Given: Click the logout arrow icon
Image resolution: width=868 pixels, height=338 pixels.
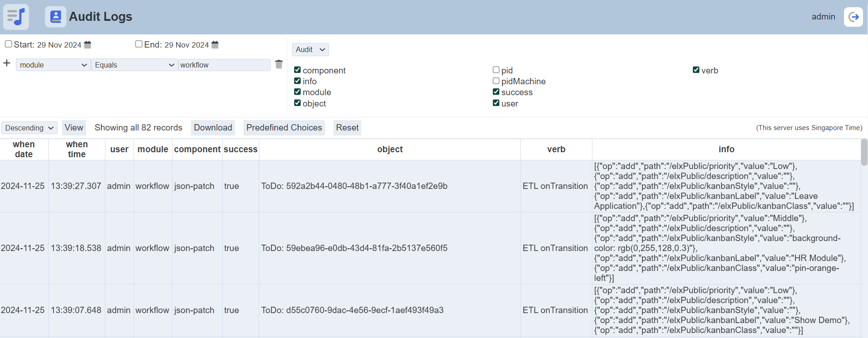Looking at the screenshot, I should pyautogui.click(x=853, y=17).
